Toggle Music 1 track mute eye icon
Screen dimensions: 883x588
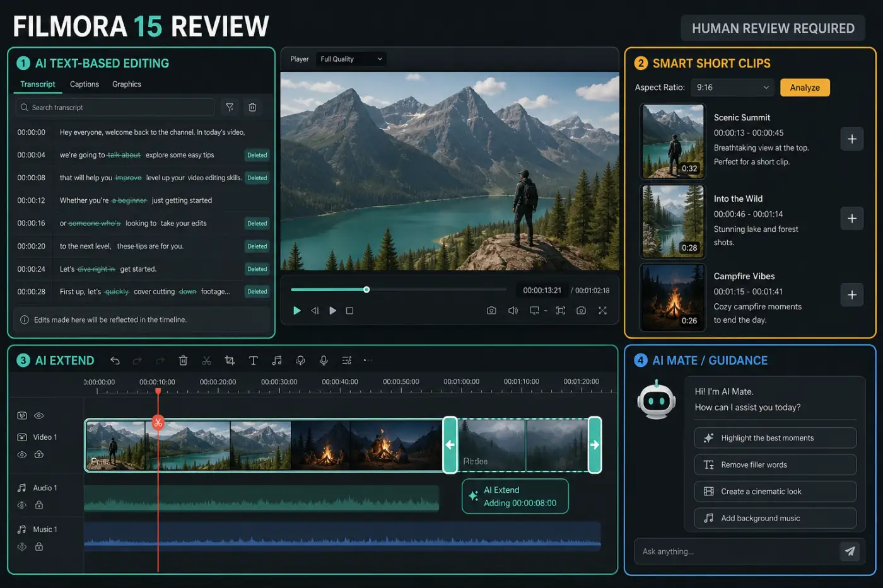click(x=22, y=547)
